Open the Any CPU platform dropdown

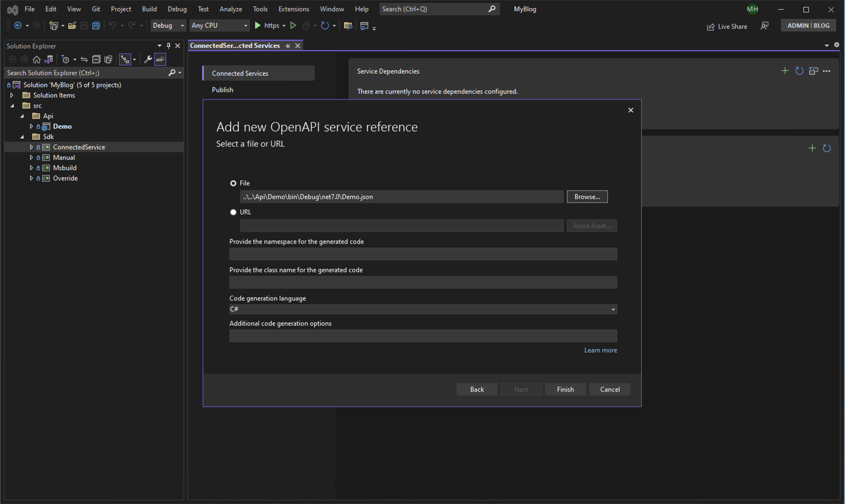(x=219, y=26)
